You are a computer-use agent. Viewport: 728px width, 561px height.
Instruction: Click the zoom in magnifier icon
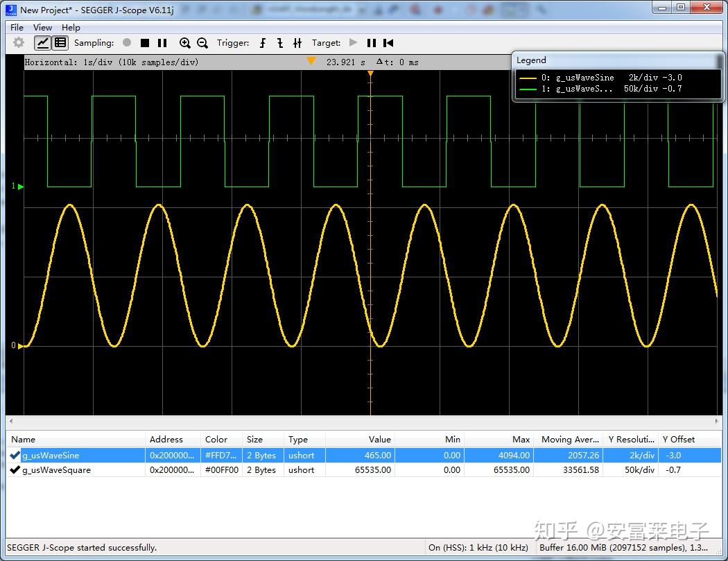click(x=185, y=43)
